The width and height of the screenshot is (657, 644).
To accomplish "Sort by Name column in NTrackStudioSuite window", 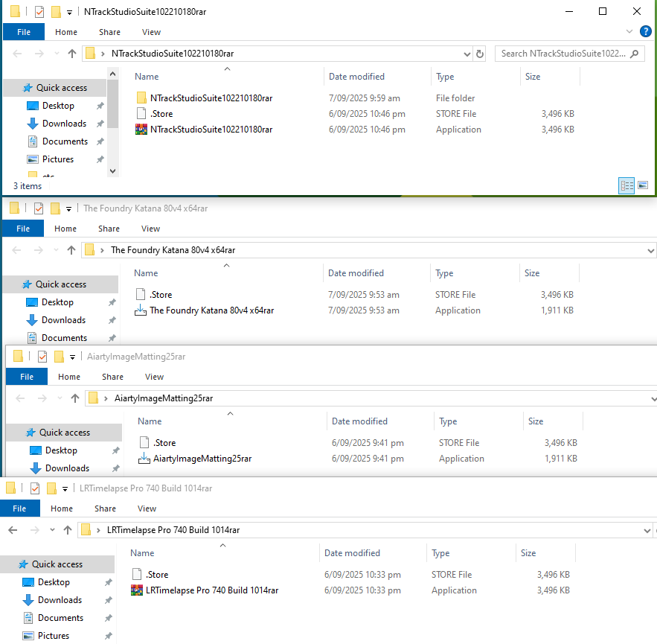I will tap(147, 77).
